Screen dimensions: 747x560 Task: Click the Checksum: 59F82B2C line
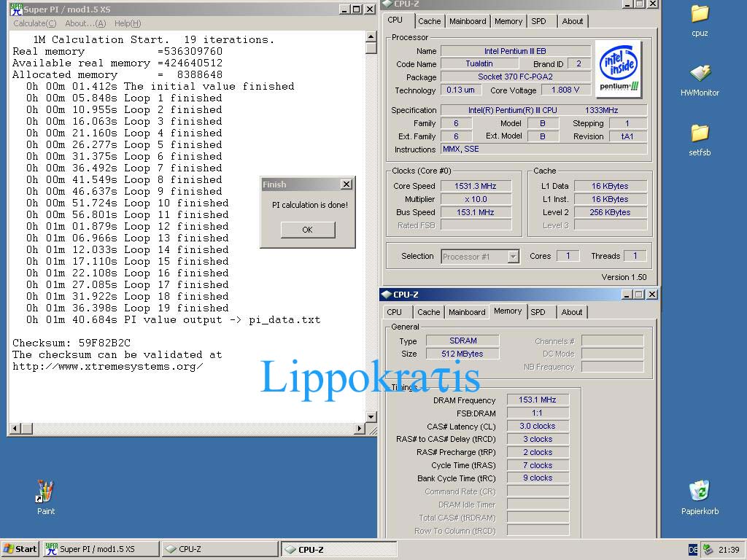(x=71, y=343)
